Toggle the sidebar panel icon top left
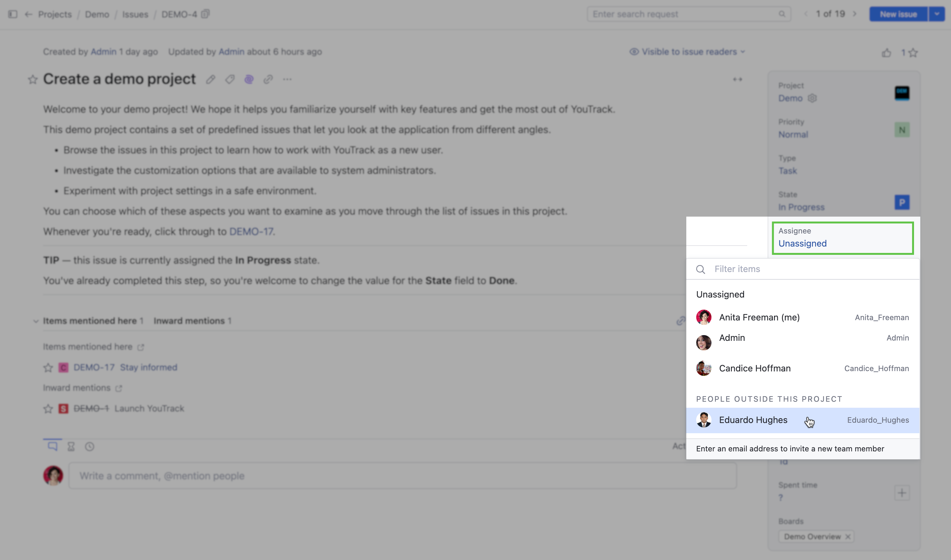951x560 pixels. pos(13,14)
